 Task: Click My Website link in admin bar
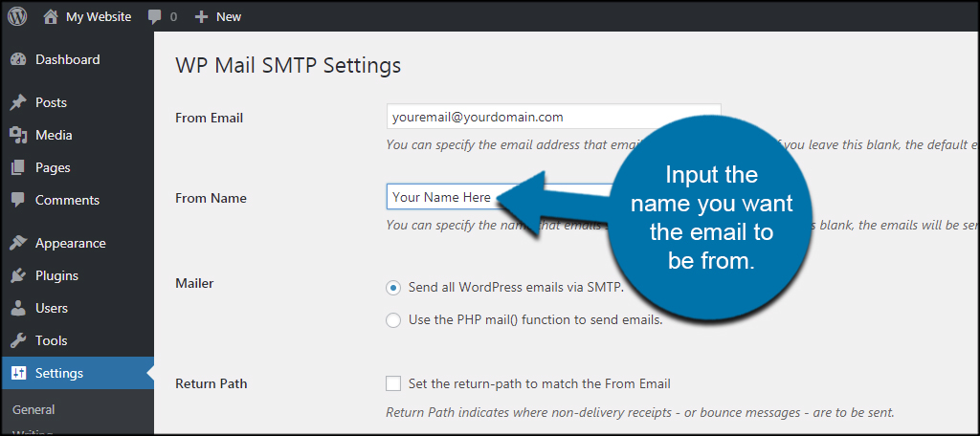coord(99,17)
